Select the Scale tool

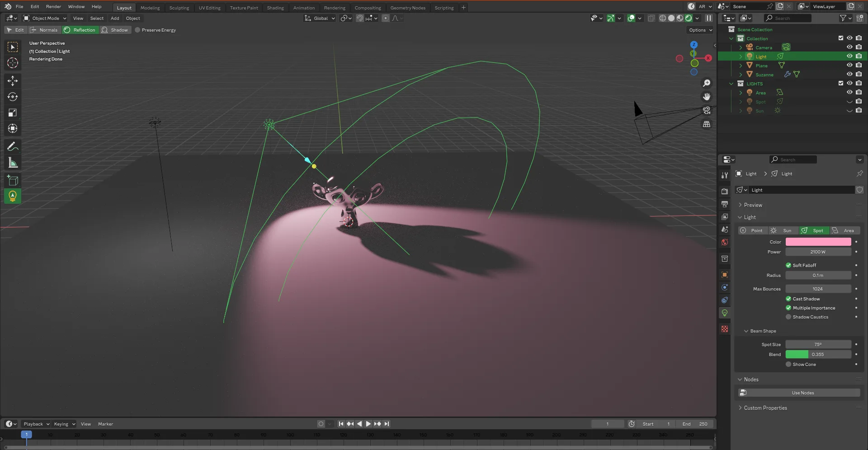point(13,112)
